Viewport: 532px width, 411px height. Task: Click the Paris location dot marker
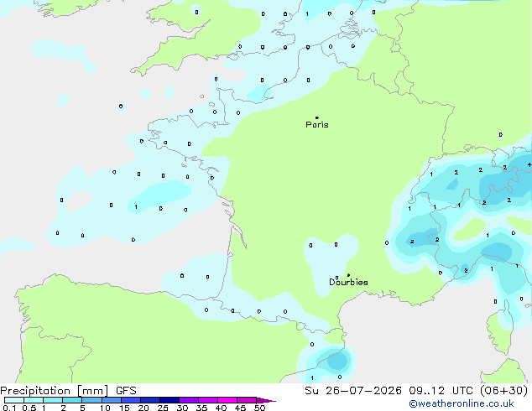pyautogui.click(x=317, y=117)
